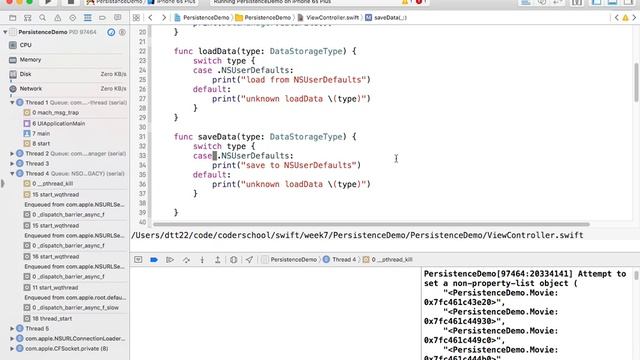640x360 pixels.
Task: Show the Disk gauge report
Action: pos(68,74)
